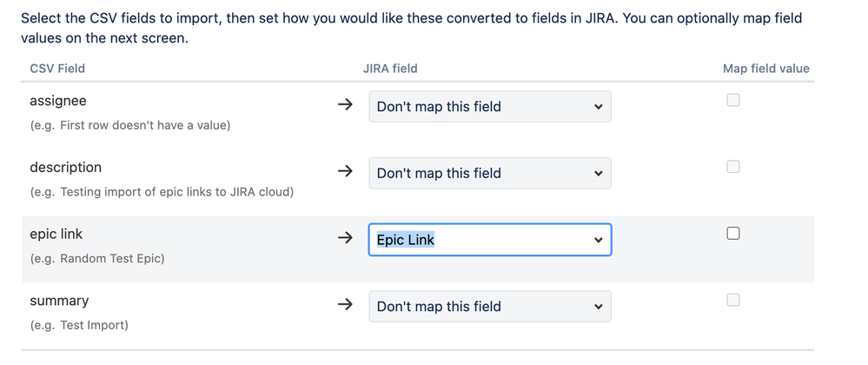This screenshot has width=868, height=365.
Task: Click the CSV Field column header
Action: (x=57, y=68)
